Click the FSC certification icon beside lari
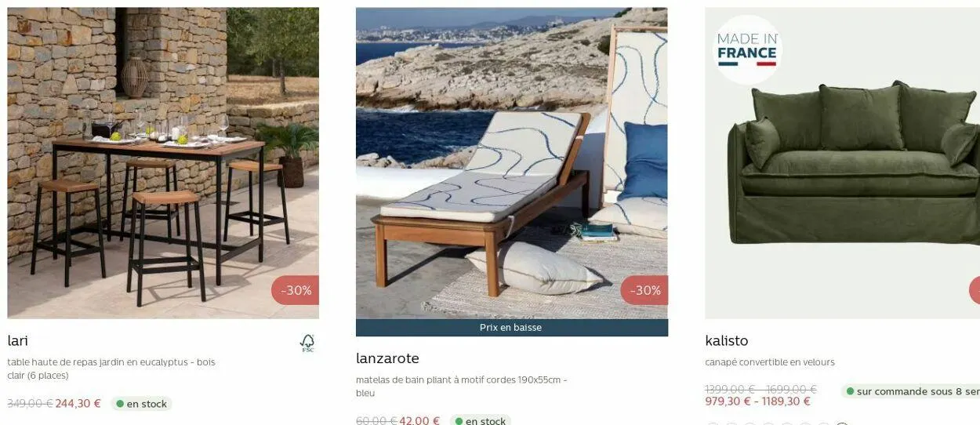 (x=308, y=343)
